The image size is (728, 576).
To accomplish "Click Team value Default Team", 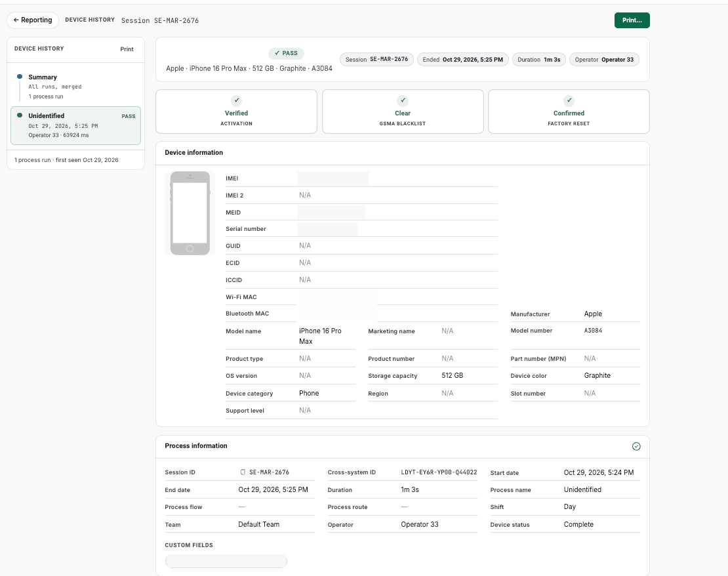I will pyautogui.click(x=258, y=524).
